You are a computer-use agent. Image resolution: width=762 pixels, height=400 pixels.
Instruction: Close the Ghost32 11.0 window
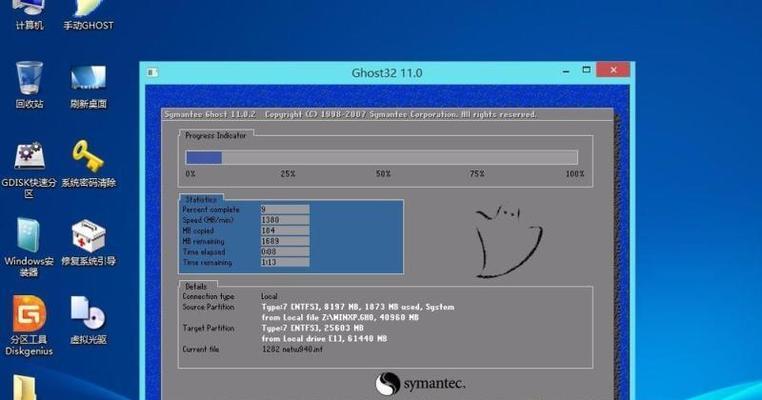pos(613,70)
